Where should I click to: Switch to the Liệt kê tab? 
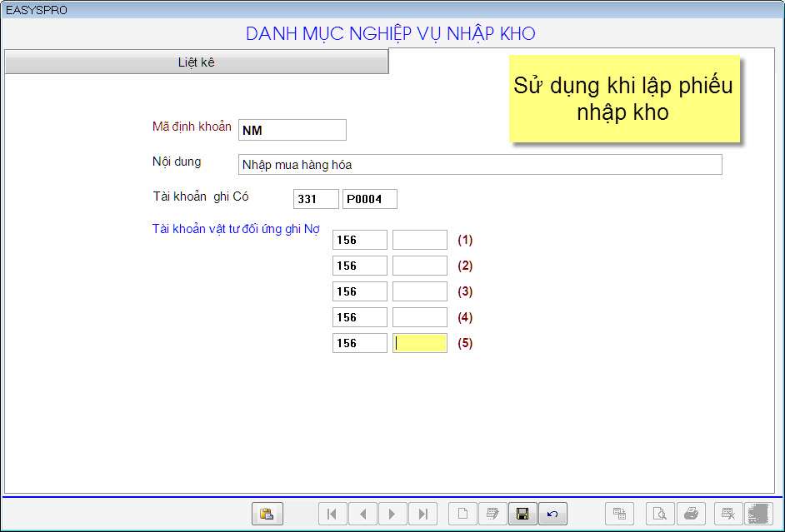(197, 62)
